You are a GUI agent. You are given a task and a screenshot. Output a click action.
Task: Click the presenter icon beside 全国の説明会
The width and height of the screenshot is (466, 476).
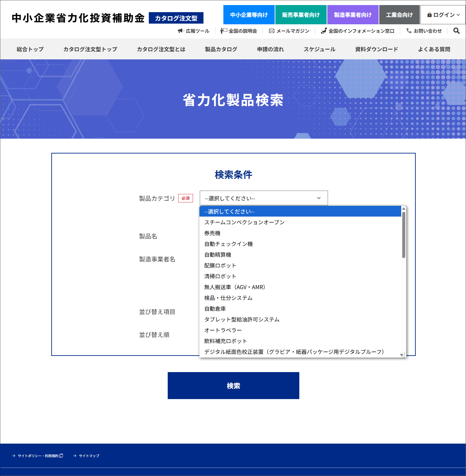(224, 31)
